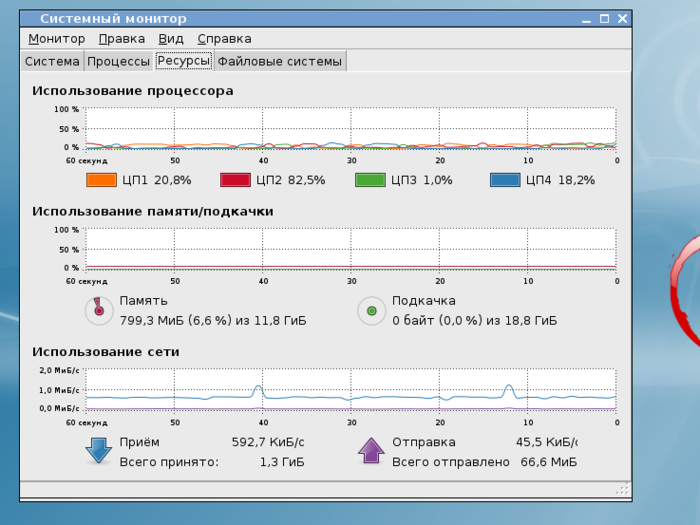Click the ЦП2 82,5% label
This screenshot has width=700, height=525.
[x=291, y=180]
